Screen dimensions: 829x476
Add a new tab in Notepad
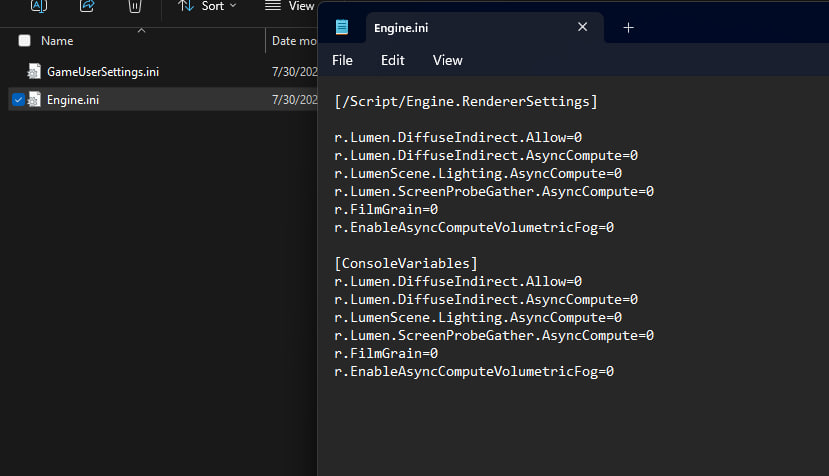tap(628, 28)
